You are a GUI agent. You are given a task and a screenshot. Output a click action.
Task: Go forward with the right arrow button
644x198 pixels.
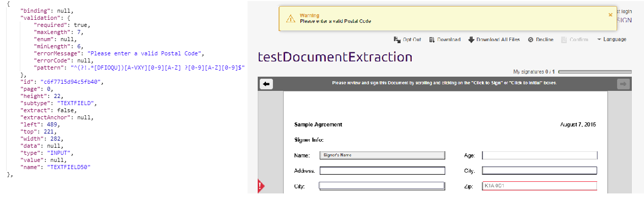[623, 84]
